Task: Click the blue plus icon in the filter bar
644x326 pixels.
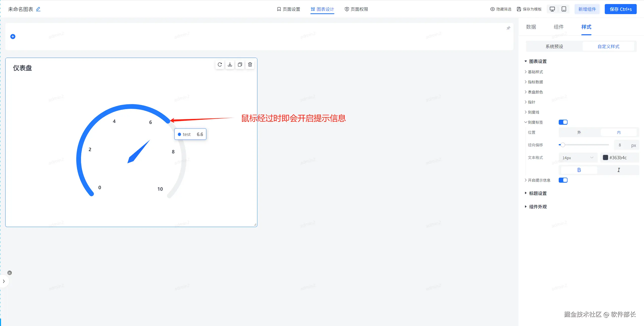Action: (x=13, y=37)
